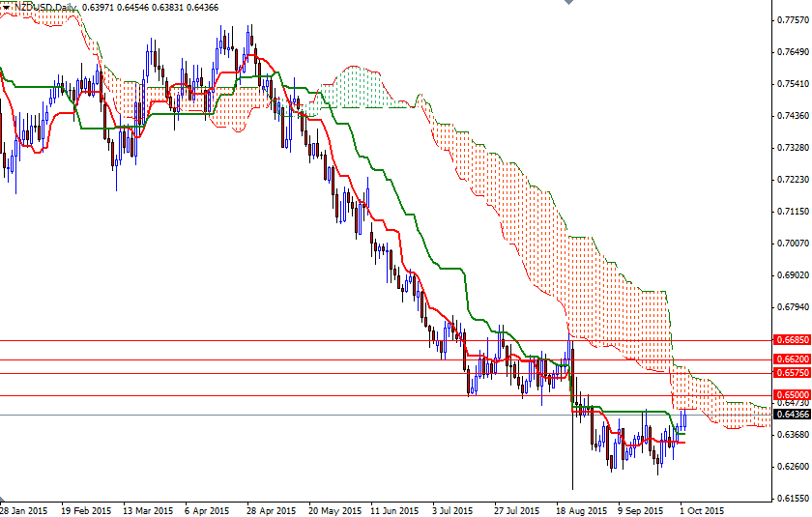Click the black current price label 0.64366
Image resolution: width=812 pixels, height=517 pixels.
(792, 415)
